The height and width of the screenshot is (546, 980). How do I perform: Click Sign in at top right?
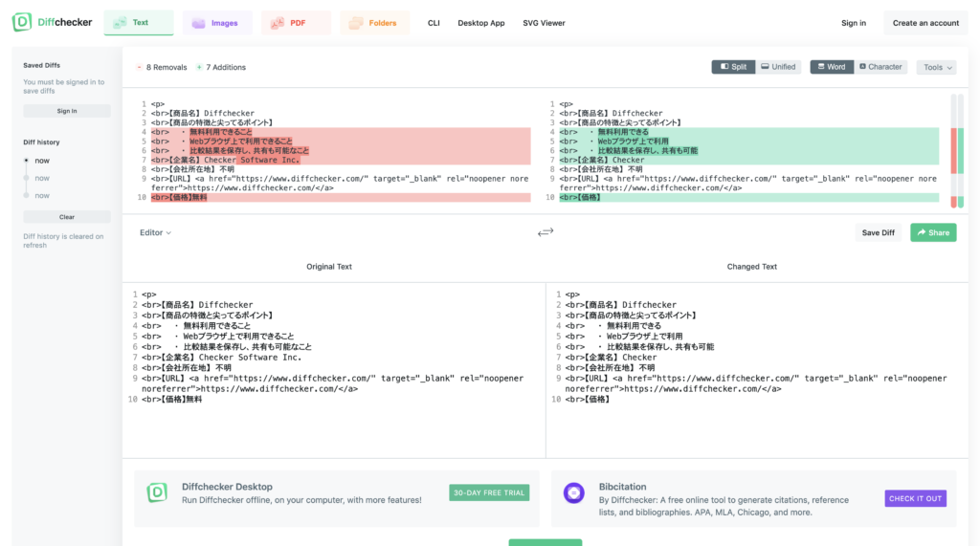pyautogui.click(x=853, y=23)
